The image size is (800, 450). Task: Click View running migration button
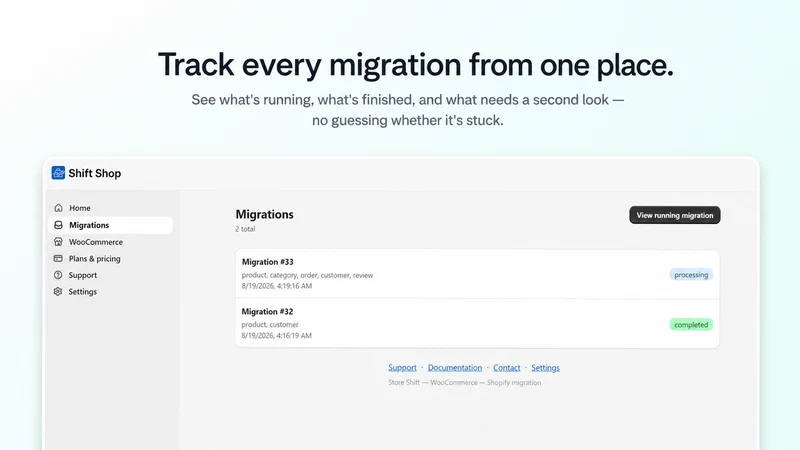(x=674, y=215)
